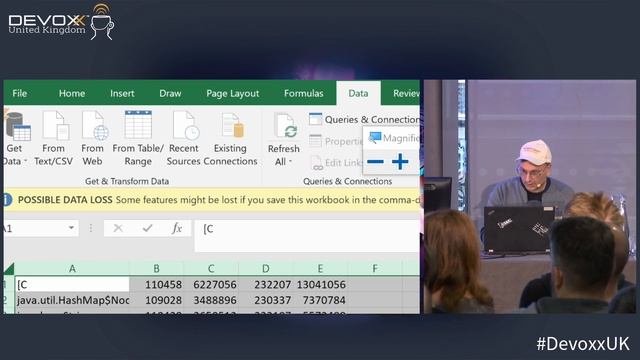Open the Review ribbon tab
Viewport: 640px width, 360px height.
[406, 93]
